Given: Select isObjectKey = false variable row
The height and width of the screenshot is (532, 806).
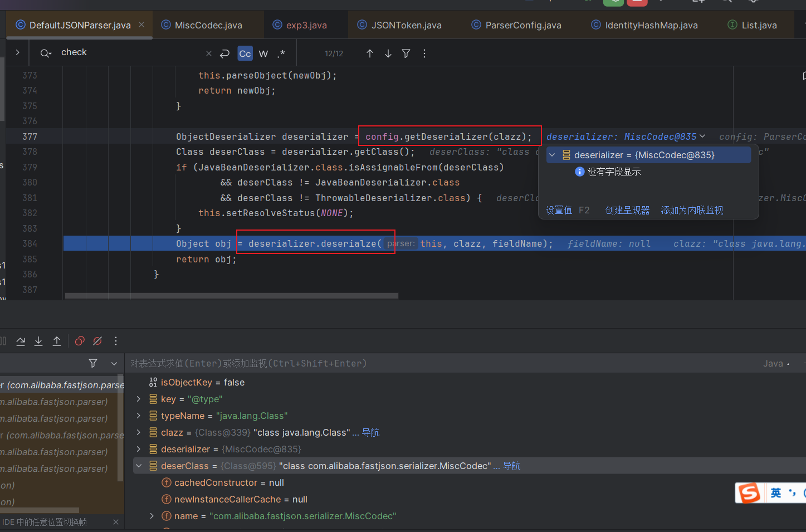Looking at the screenshot, I should click(x=469, y=382).
